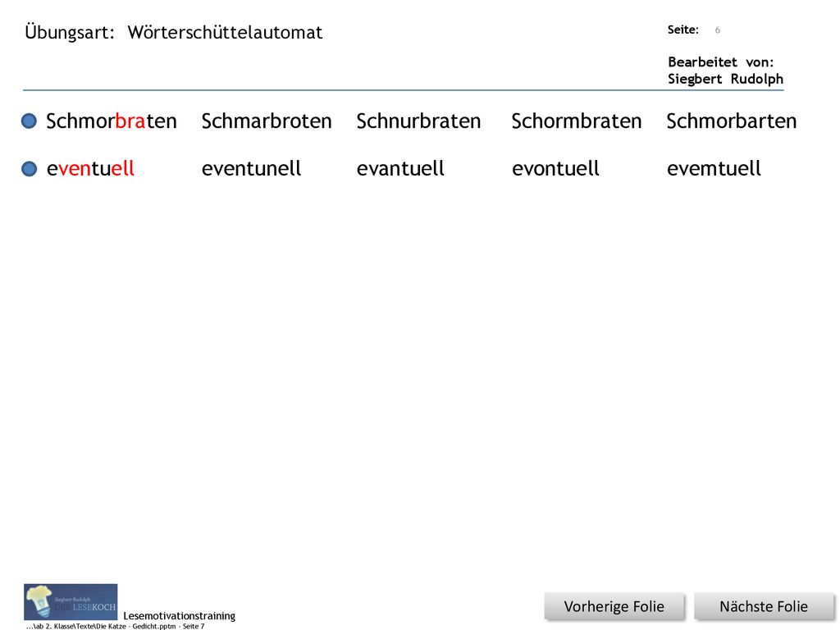Viewport: 840px width, 630px height.
Task: Advance with the Nächste Folie button
Action: pyautogui.click(x=764, y=606)
